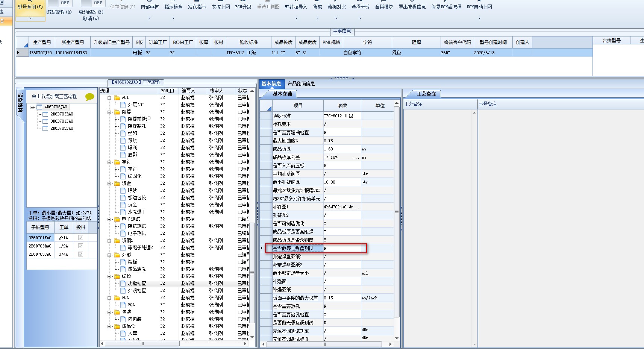
Task: Click the 显影 document icon
Action: point(123,155)
